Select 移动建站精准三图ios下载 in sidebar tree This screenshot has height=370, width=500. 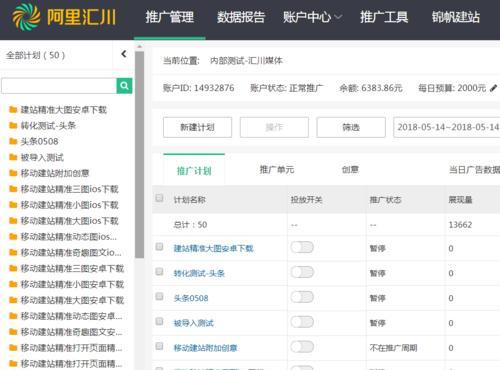(x=69, y=189)
